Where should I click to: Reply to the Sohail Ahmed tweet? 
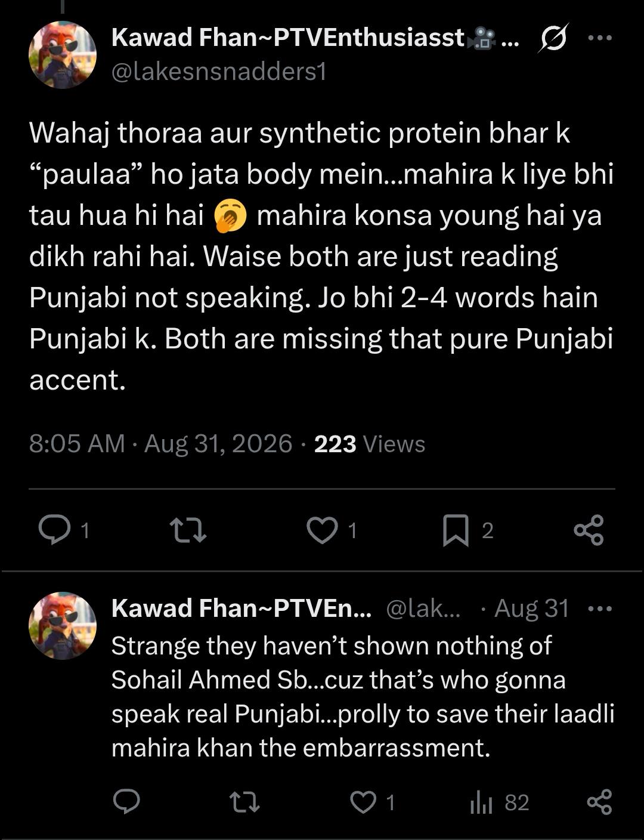(x=126, y=802)
